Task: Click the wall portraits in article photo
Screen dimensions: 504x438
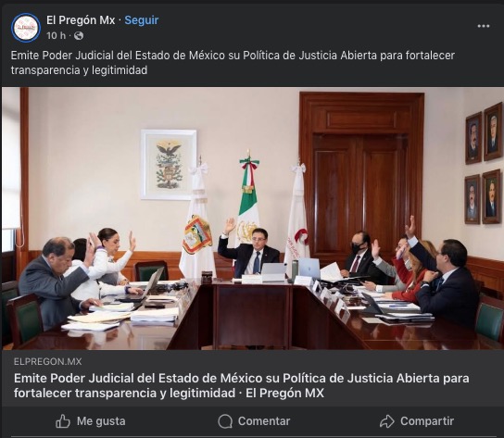Action: click(484, 164)
